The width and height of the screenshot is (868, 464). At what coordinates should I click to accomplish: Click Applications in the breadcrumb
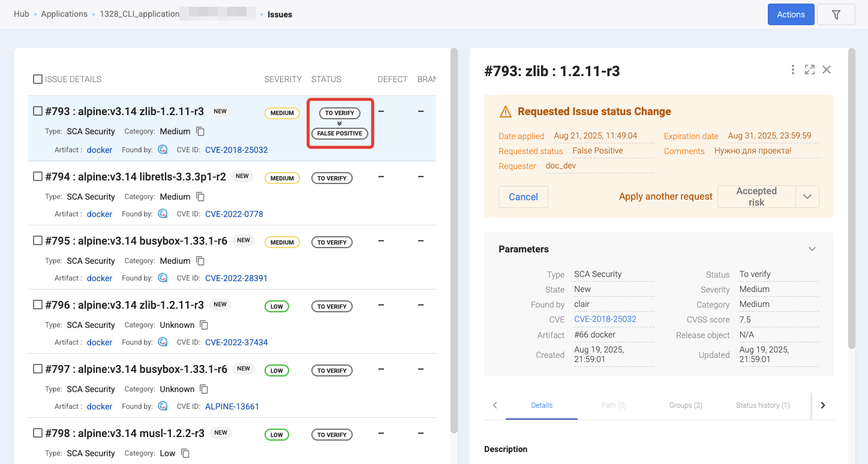(64, 14)
